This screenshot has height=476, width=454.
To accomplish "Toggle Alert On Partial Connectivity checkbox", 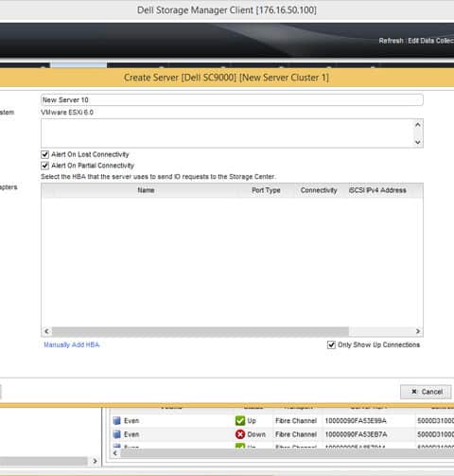I will [x=45, y=166].
